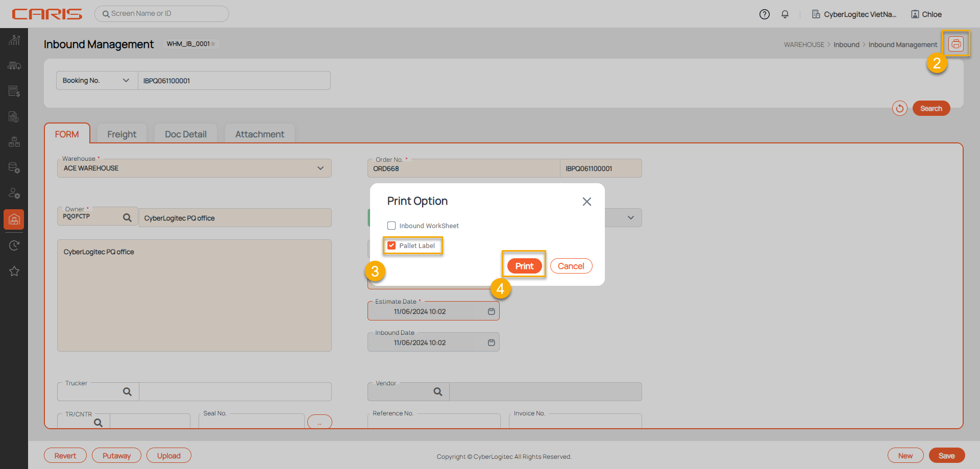Click the printer icon at top right
Image resolution: width=980 pixels, height=469 pixels.
pos(955,44)
